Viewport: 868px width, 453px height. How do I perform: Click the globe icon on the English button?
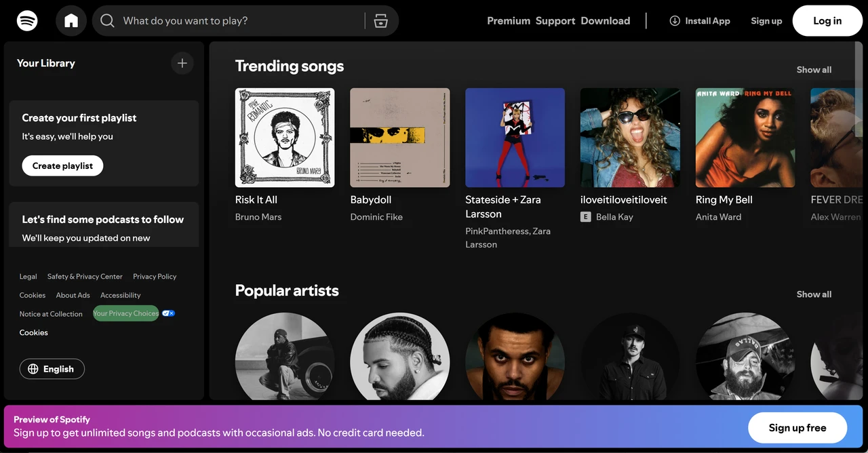(33, 369)
